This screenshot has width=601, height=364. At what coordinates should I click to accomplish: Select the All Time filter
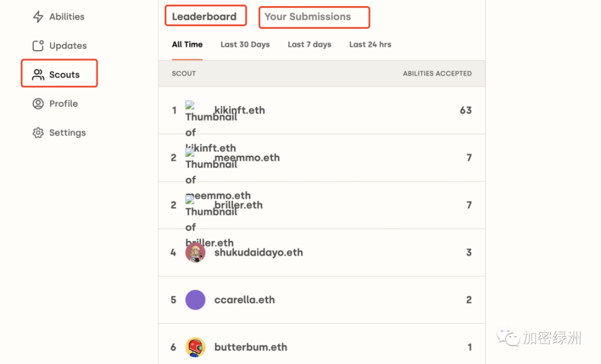click(x=187, y=44)
